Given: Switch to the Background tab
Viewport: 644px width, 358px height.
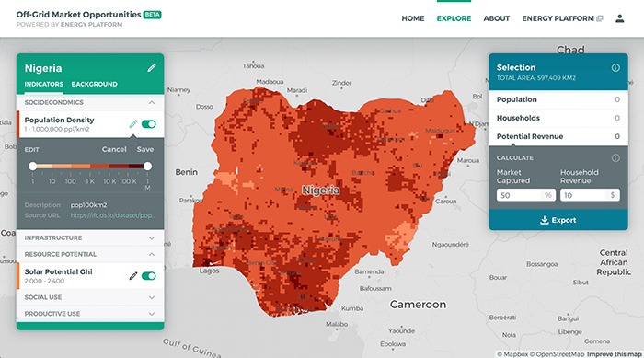Looking at the screenshot, I should 94,84.
